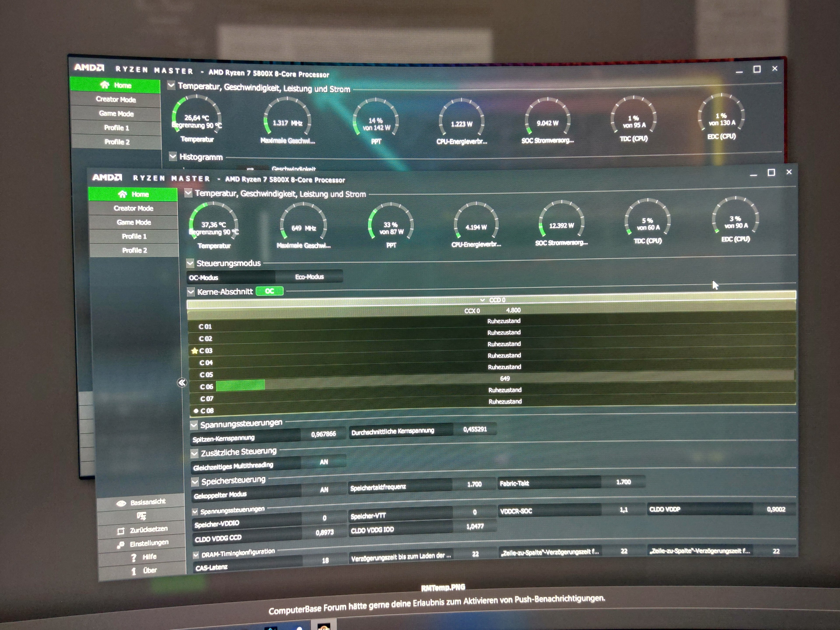Image resolution: width=840 pixels, height=630 pixels.
Task: Collapse the Steuerungsmodus section
Action: pos(190,263)
